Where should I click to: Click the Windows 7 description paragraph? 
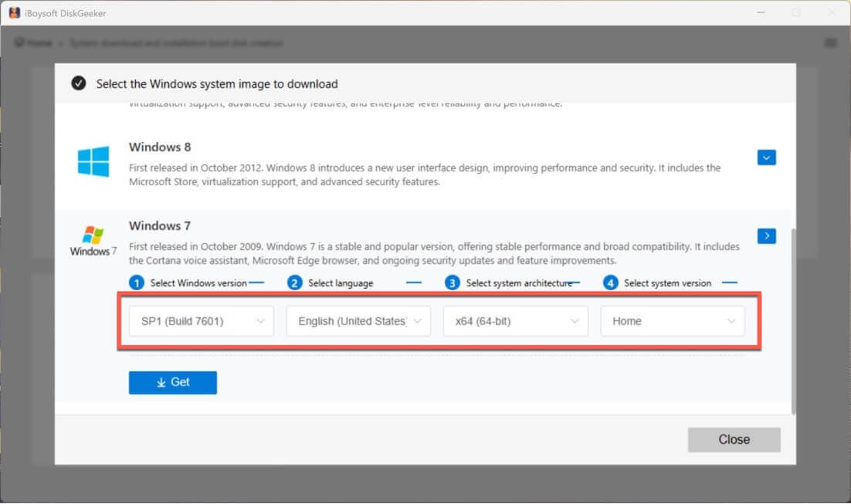[x=434, y=253]
